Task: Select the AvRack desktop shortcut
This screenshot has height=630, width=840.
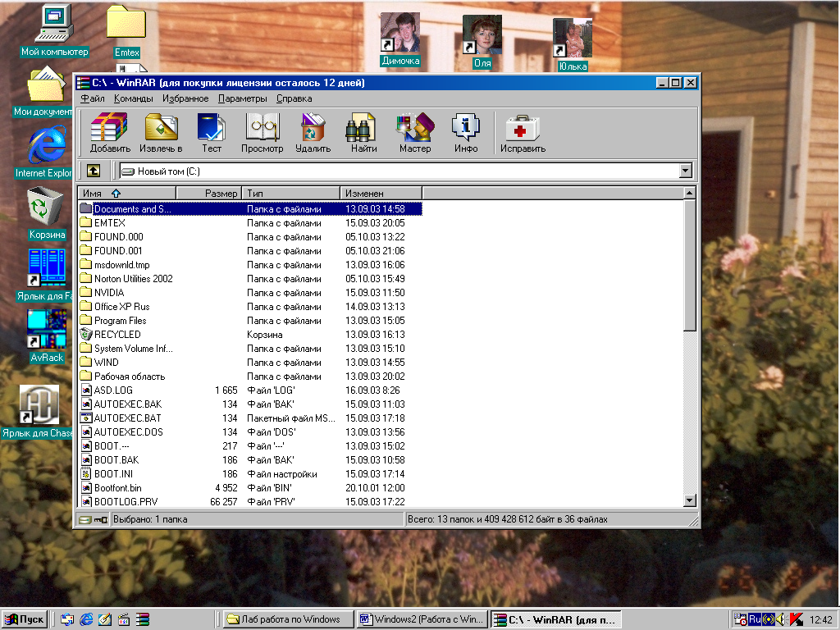Action: pyautogui.click(x=47, y=336)
